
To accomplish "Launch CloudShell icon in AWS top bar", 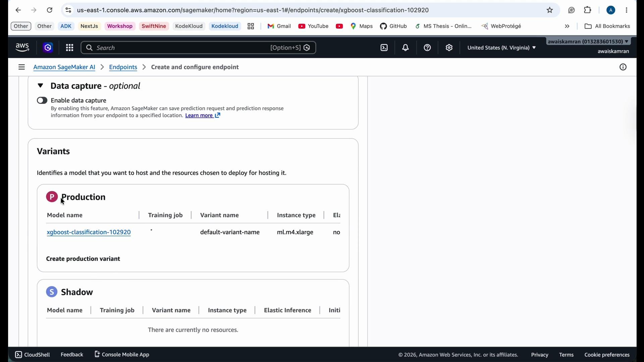I will [x=384, y=48].
